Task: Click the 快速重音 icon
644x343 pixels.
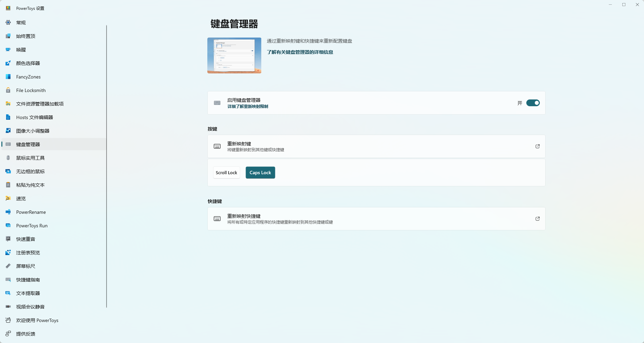Action: (x=8, y=239)
